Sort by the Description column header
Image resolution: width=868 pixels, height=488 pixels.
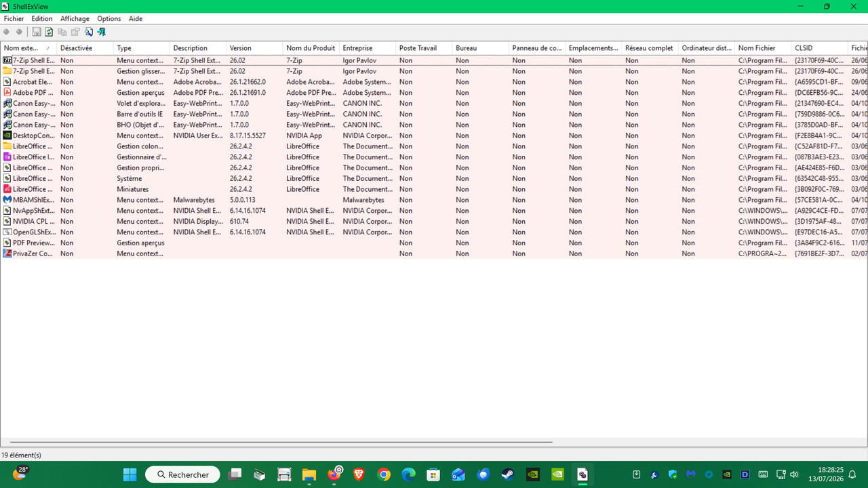coord(197,48)
